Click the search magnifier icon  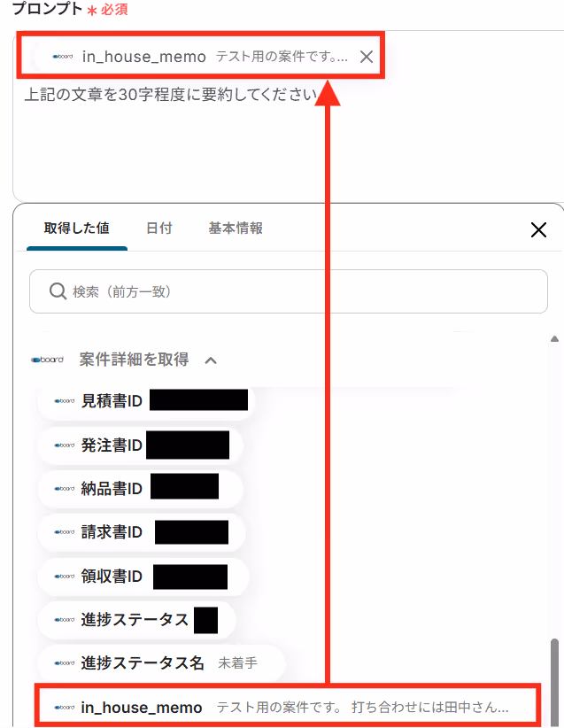(x=58, y=291)
